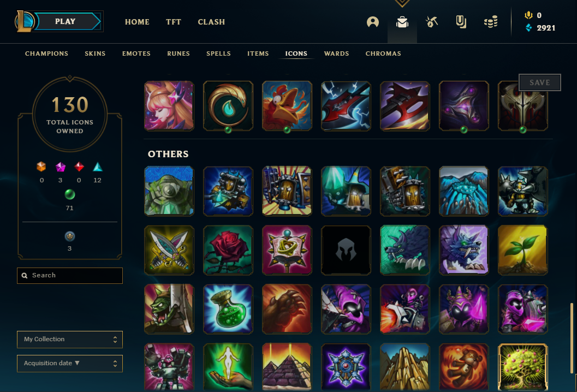Choose the crossed swords icon
Screen dimensions: 577x392
tap(169, 250)
